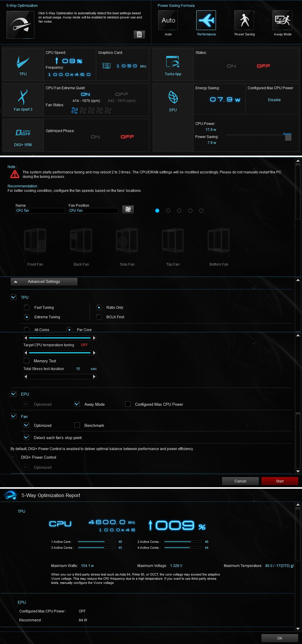Turn Optimized Phase OFF

[127, 137]
